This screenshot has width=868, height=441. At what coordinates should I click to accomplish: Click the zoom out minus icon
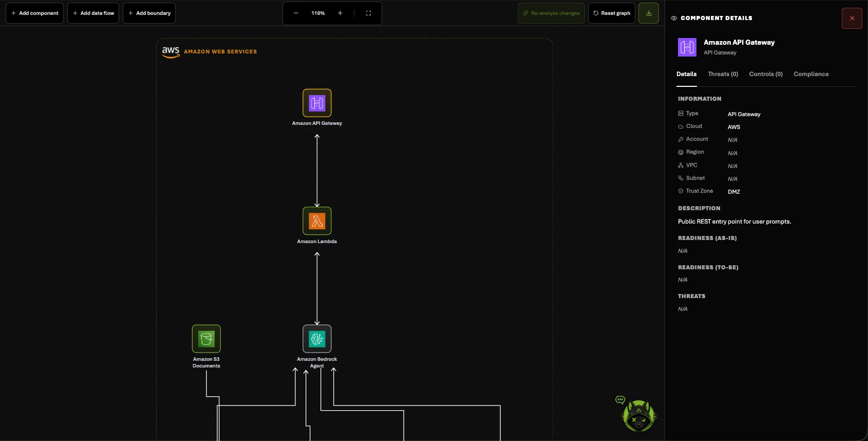tap(296, 13)
